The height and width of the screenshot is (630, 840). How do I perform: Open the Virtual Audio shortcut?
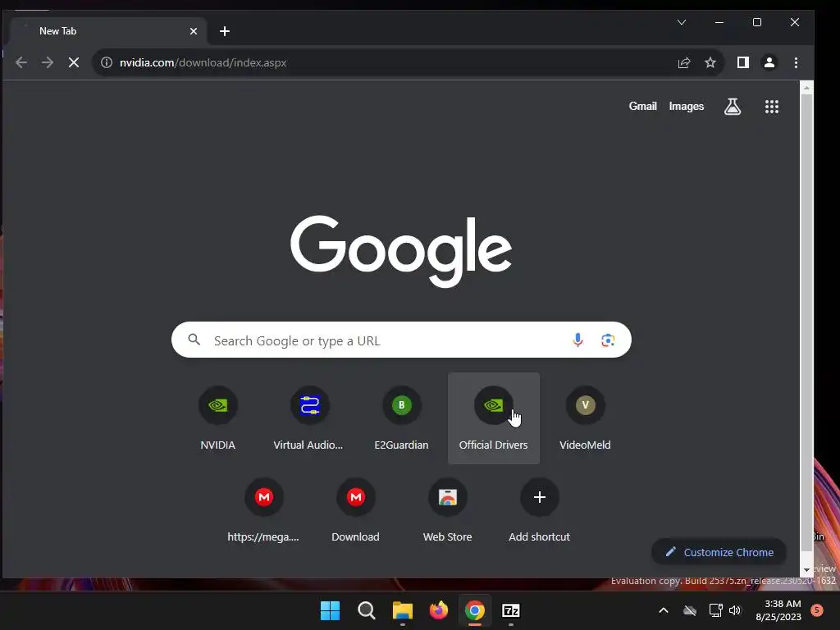[309, 418]
